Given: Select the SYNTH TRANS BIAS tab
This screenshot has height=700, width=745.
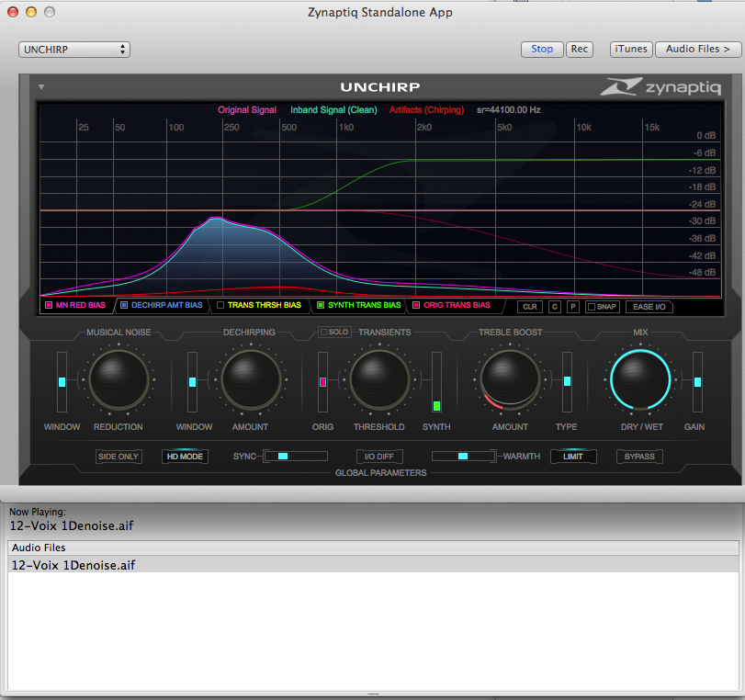Looking at the screenshot, I should coord(360,305).
